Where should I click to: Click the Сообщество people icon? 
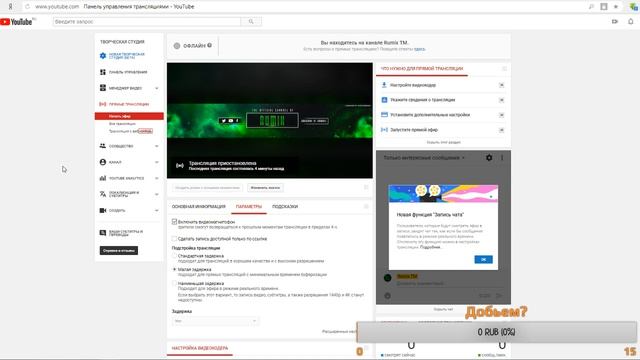pyautogui.click(x=103, y=146)
